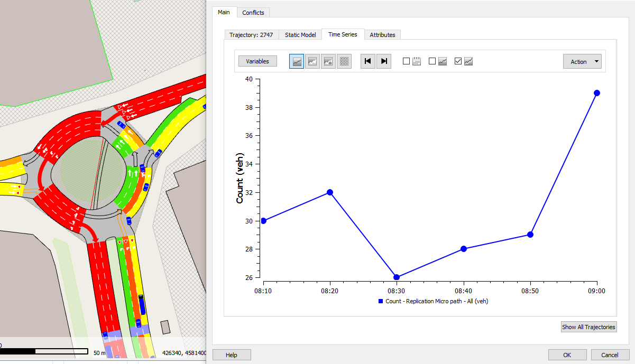Enable the calendar display checkbox
Image resolution: width=635 pixels, height=364 pixels.
(406, 61)
